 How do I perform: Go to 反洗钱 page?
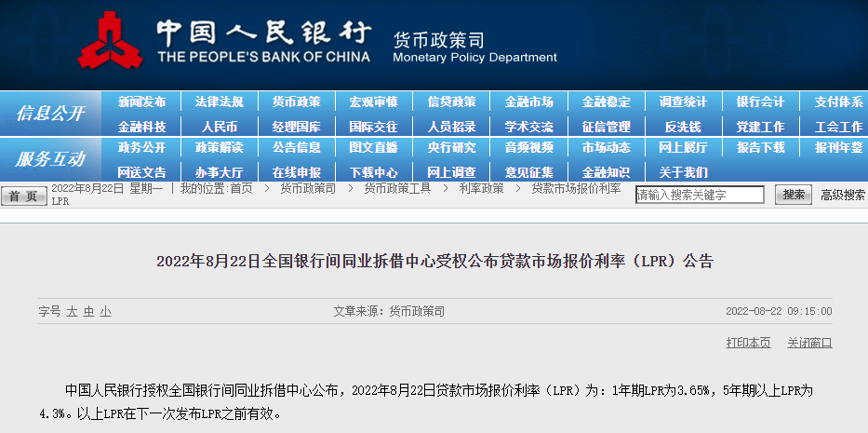(683, 127)
